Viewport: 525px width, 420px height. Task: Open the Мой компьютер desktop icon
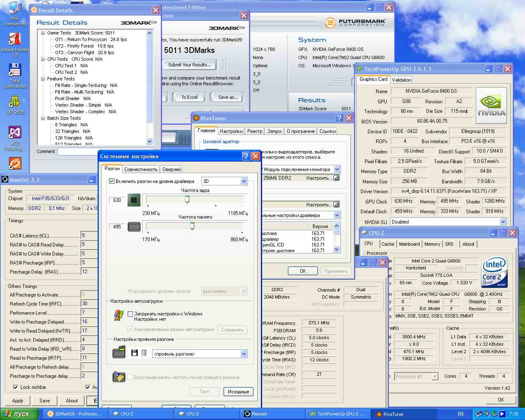(x=15, y=14)
